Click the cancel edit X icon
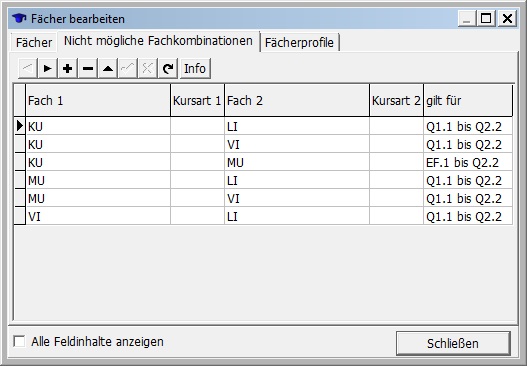 coord(148,69)
